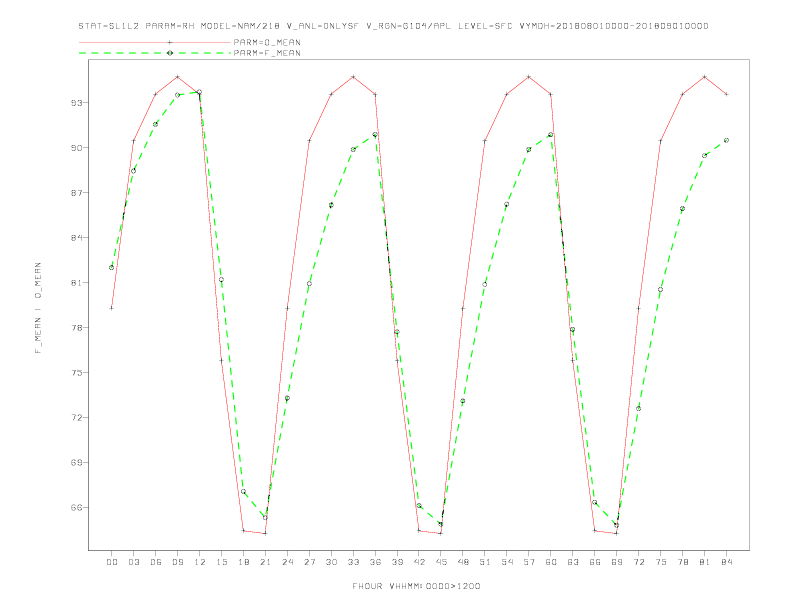Click y-axis tick label 93

77,103
